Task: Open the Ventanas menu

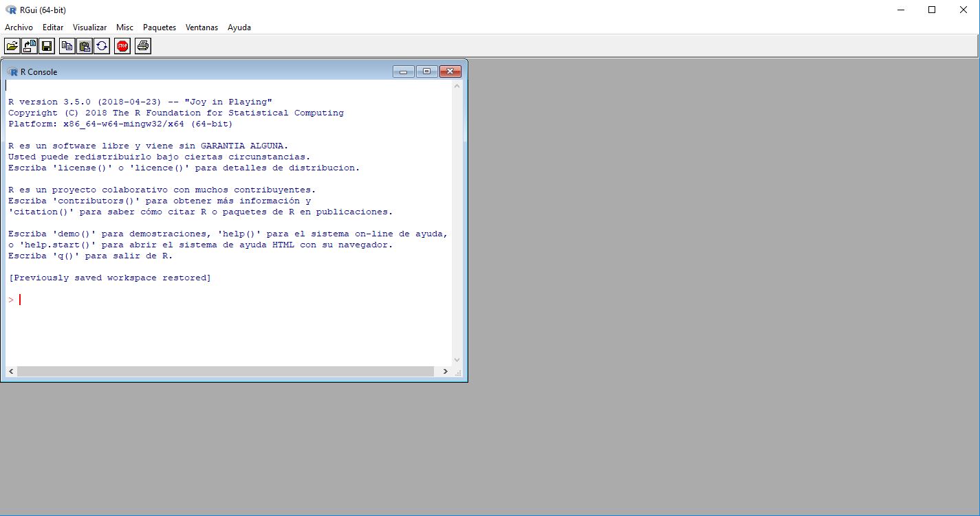Action: pos(202,27)
